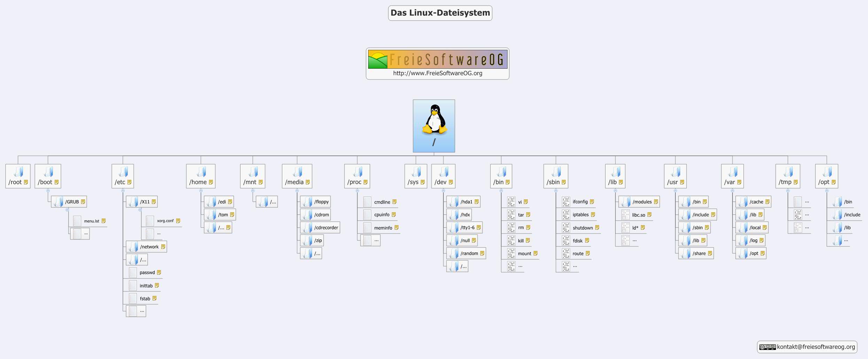
Task: Select the vi executable icon under /bin
Action: pos(511,201)
